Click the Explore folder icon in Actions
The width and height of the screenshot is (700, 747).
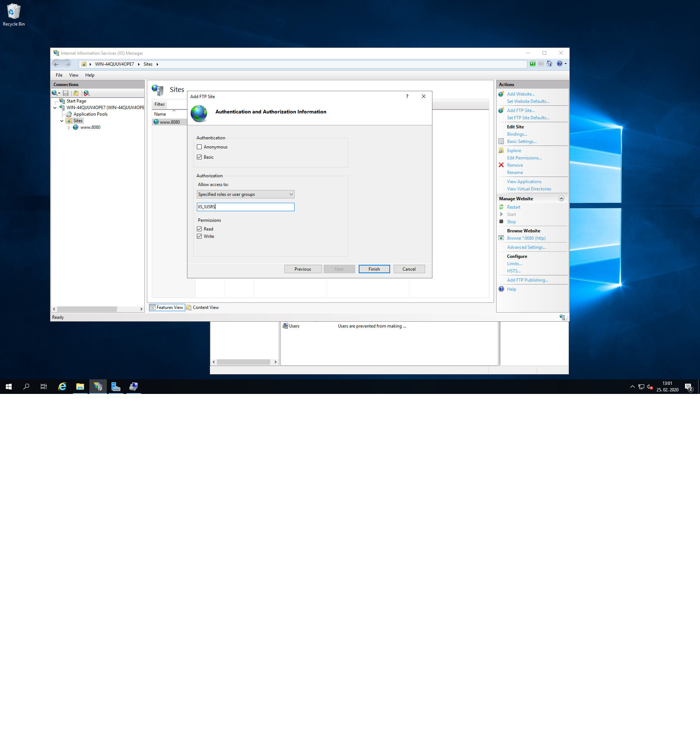pyautogui.click(x=501, y=151)
